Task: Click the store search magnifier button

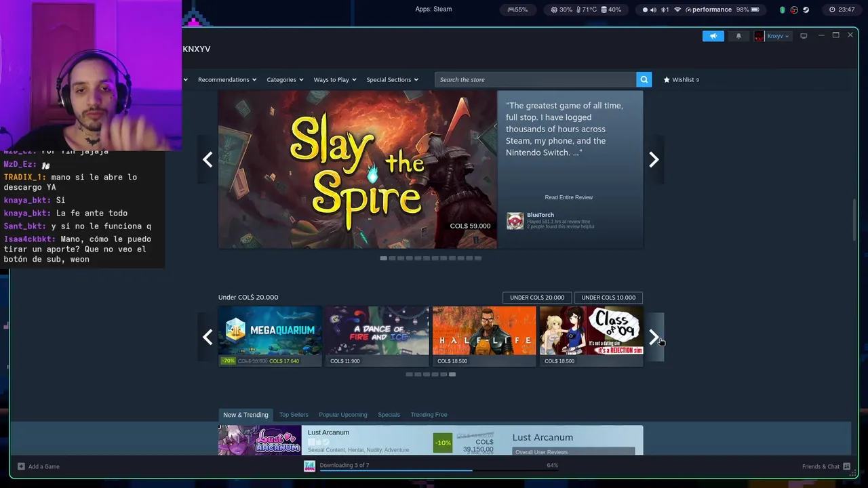Action: coord(644,79)
